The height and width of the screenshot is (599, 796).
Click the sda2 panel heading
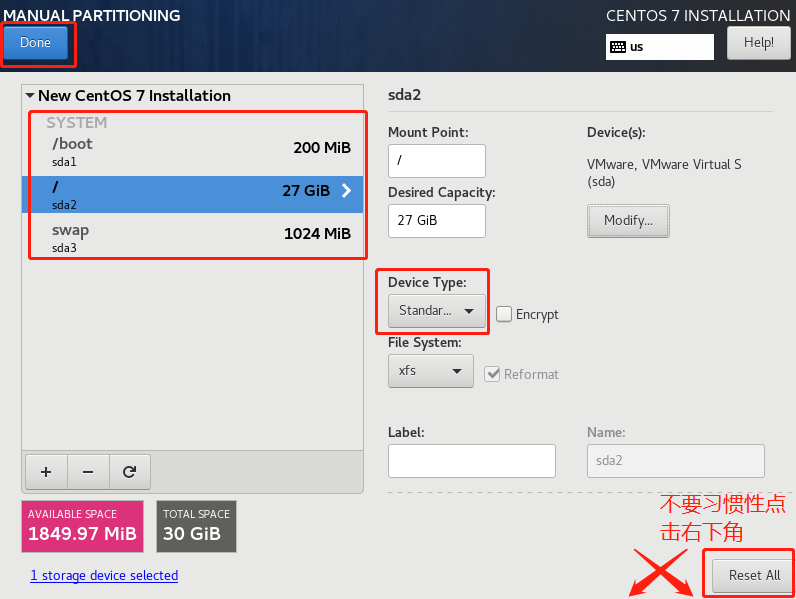405,95
